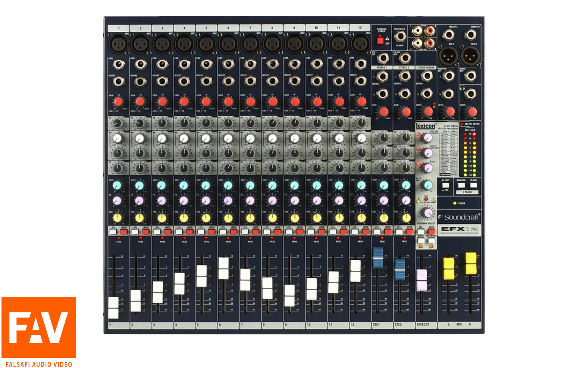Select the LF equalizer knob on channel 4
588x368 pixels.
[x=184, y=168]
